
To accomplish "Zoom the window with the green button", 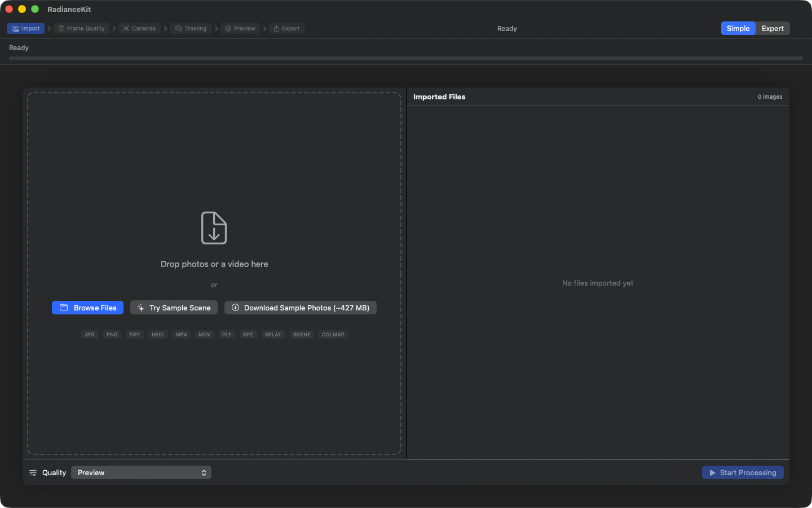I will coord(35,9).
